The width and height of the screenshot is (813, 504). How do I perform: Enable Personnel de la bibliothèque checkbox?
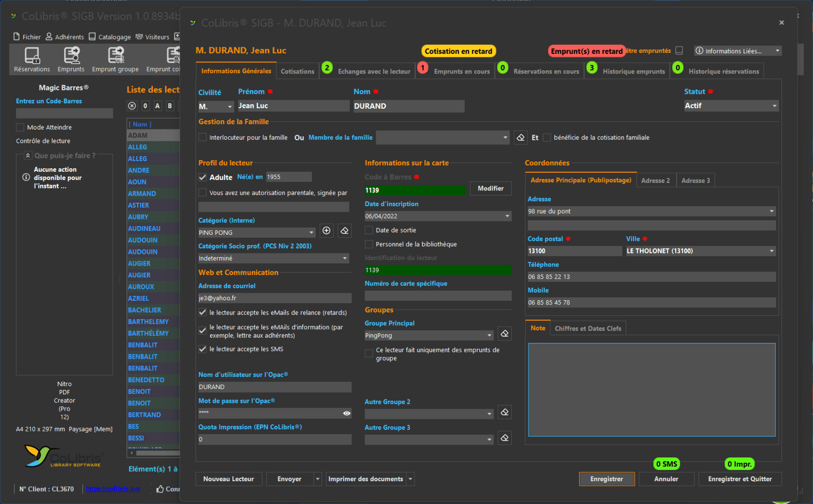(x=369, y=244)
